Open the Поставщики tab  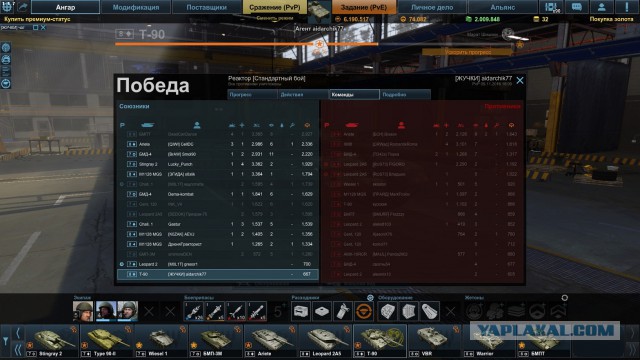click(x=207, y=7)
